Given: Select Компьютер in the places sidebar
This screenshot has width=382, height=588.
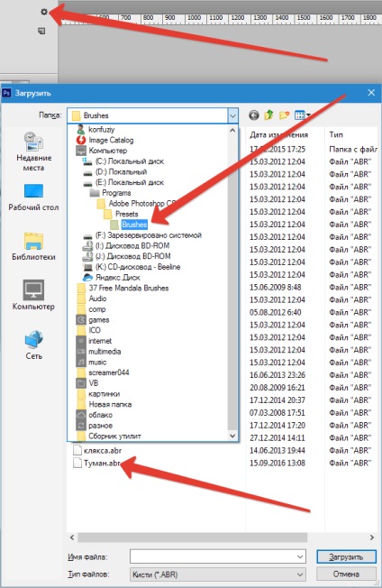Looking at the screenshot, I should point(33,295).
